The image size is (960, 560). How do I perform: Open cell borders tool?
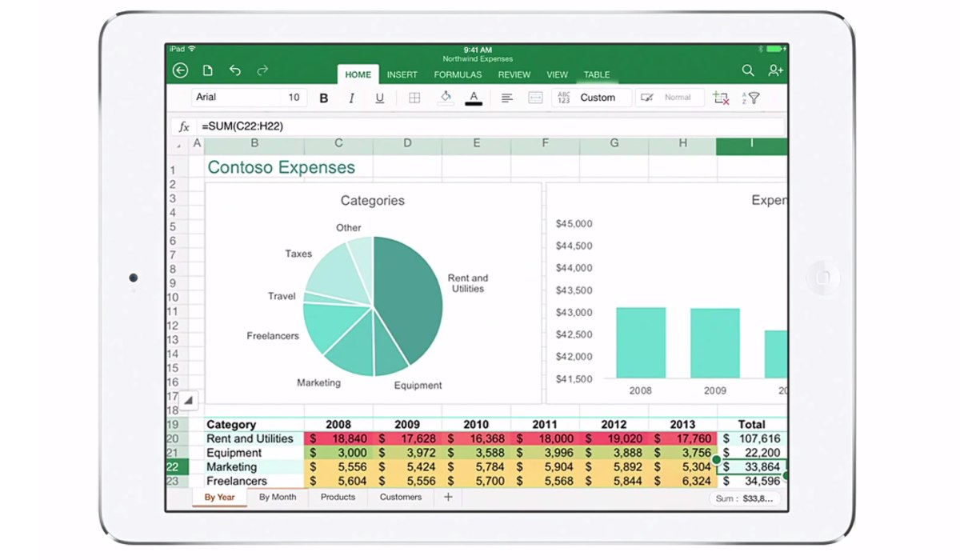414,98
